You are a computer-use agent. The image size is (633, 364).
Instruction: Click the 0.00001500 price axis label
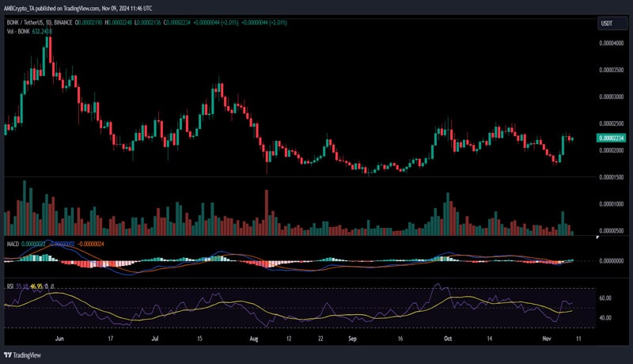coord(610,177)
